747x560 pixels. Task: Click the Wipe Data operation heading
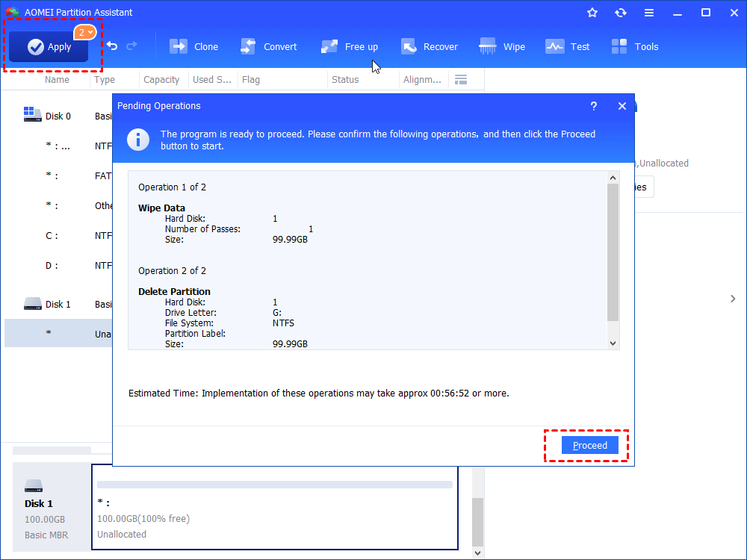click(x=161, y=208)
